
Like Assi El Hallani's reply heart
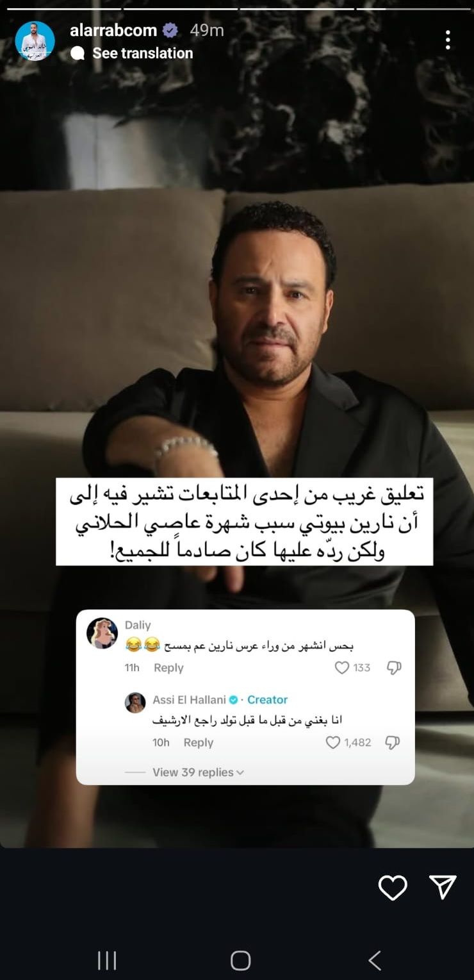(333, 742)
